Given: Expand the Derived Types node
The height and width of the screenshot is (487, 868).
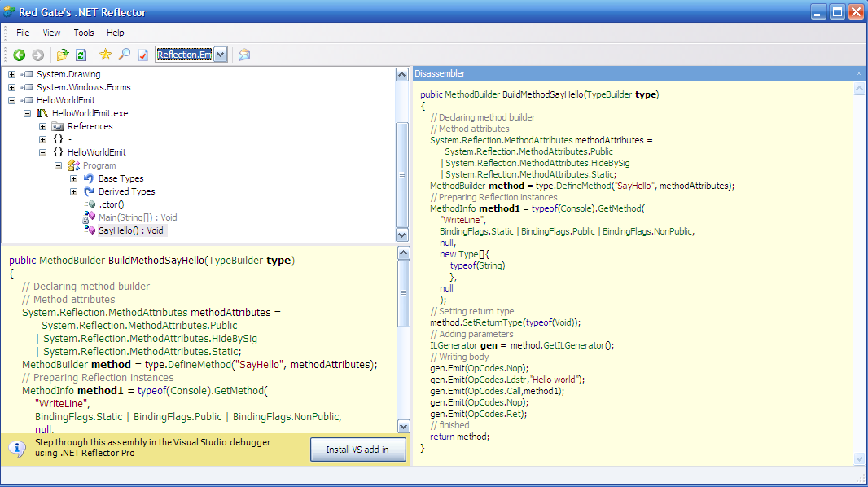Looking at the screenshot, I should tap(73, 191).
